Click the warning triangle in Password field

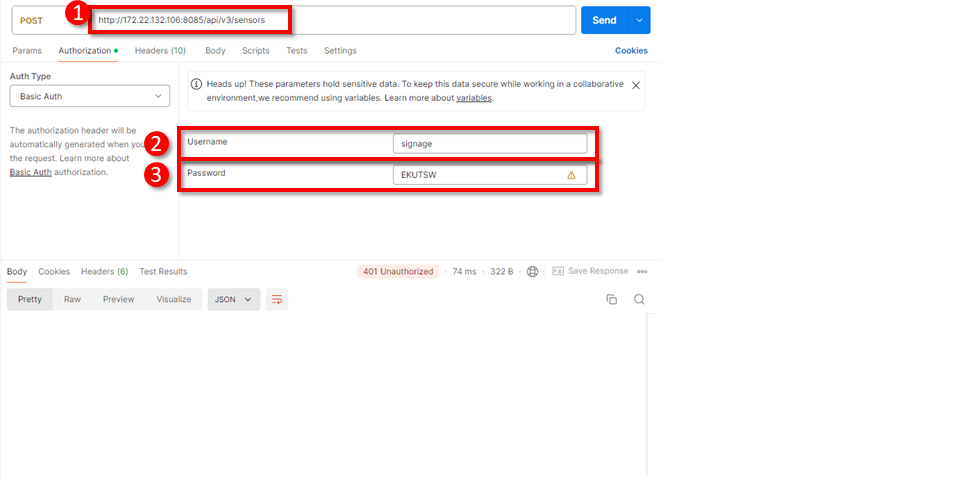pyautogui.click(x=571, y=175)
